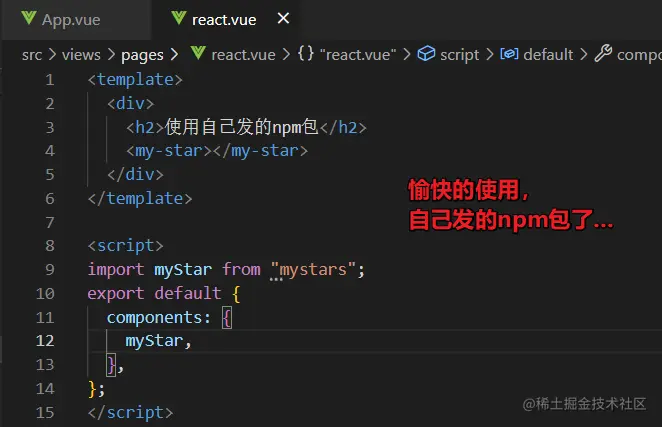
Task: Click the opening <div> tag on line 2
Action: pos(130,103)
